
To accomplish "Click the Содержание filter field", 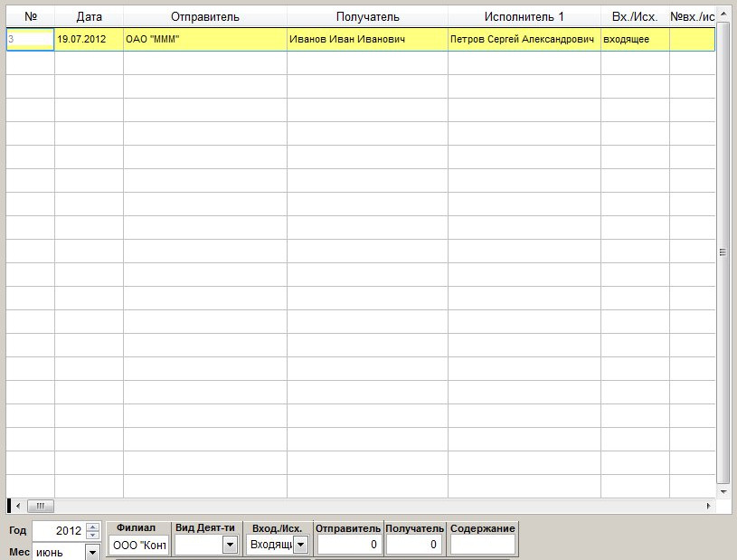I will click(x=483, y=545).
